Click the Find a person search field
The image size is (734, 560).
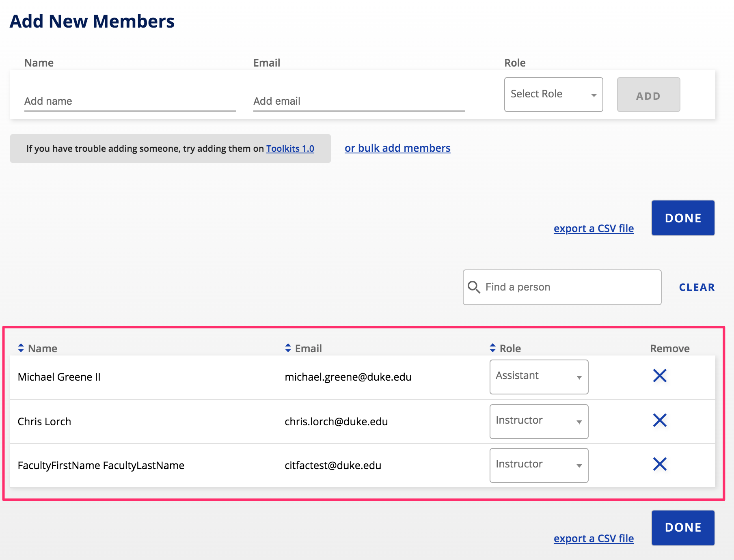pyautogui.click(x=562, y=287)
